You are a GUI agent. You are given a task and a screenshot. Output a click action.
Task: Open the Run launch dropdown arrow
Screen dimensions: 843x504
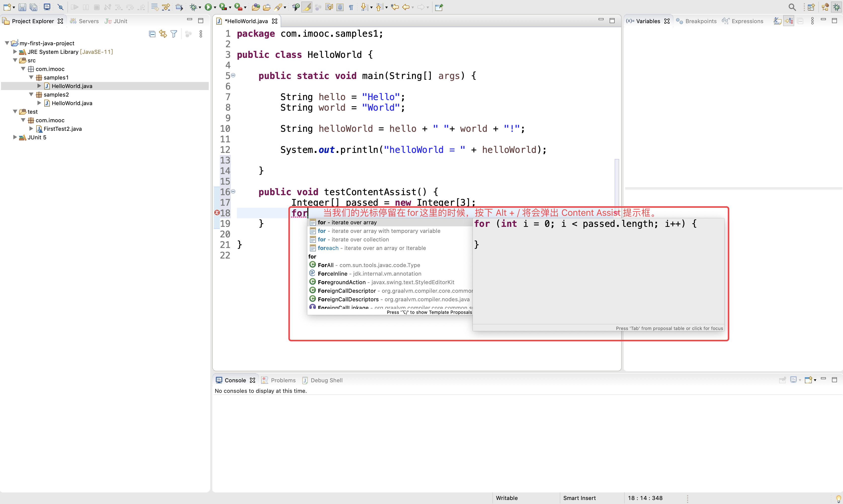tap(215, 8)
